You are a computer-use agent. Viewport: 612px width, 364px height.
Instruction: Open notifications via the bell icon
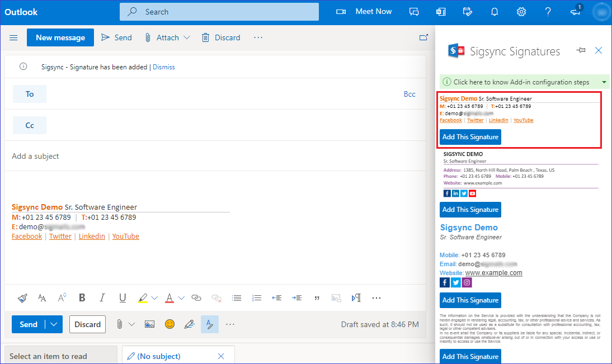tap(495, 12)
